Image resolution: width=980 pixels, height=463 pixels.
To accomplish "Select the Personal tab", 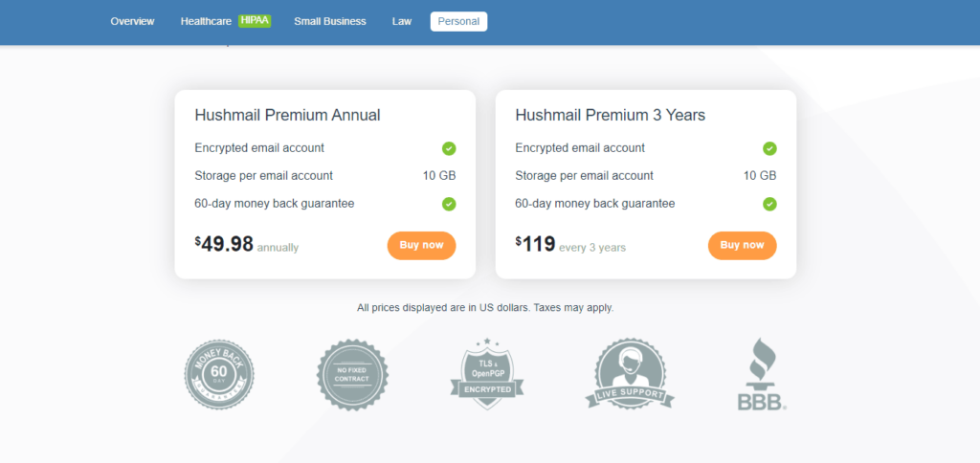I will (x=458, y=21).
